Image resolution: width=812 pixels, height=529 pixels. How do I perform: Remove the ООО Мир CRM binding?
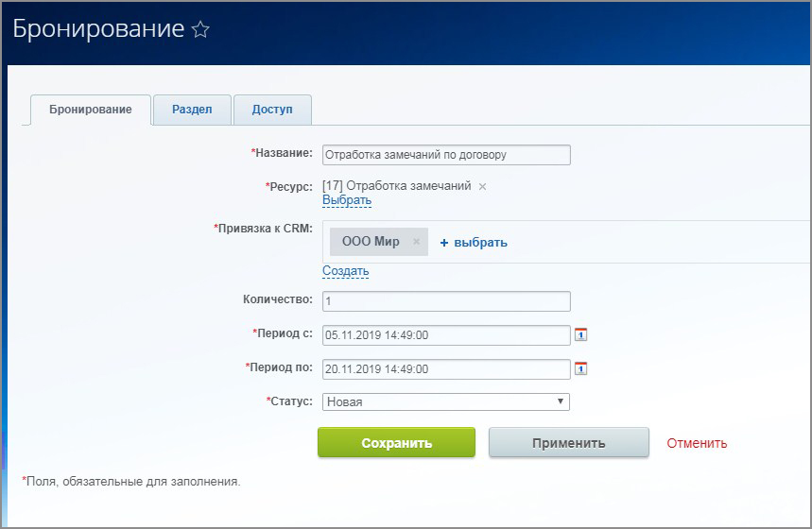tap(416, 241)
